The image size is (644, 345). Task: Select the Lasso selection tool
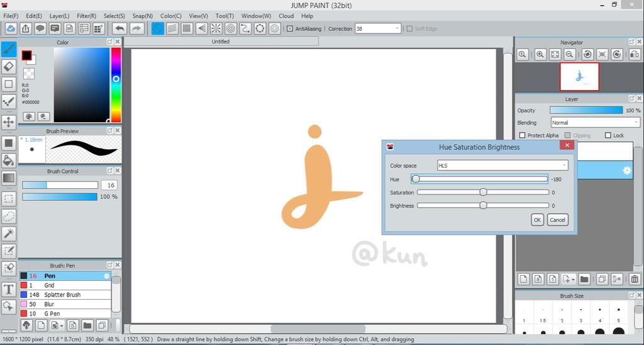point(9,217)
